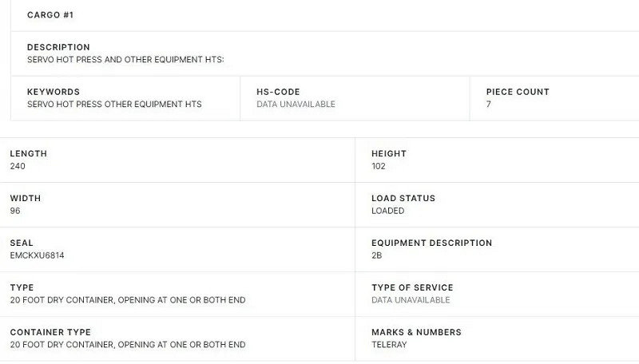639x364 pixels.
Task: Click the HEIGHT value 102
Action: tap(379, 166)
